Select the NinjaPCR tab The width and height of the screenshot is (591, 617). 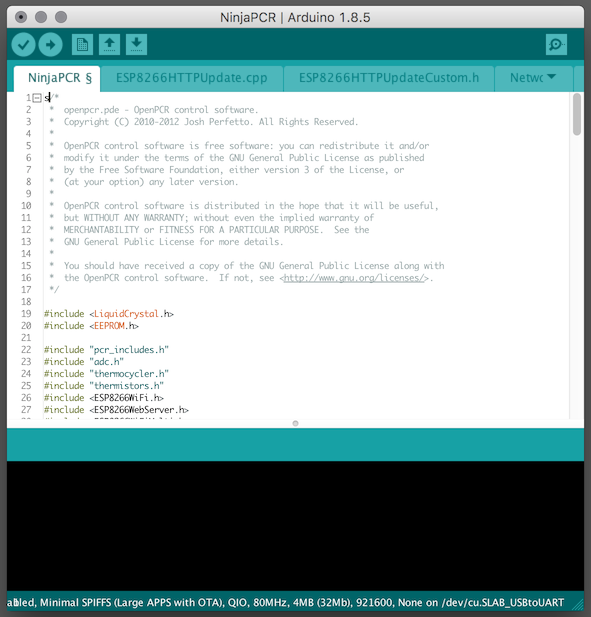[57, 78]
